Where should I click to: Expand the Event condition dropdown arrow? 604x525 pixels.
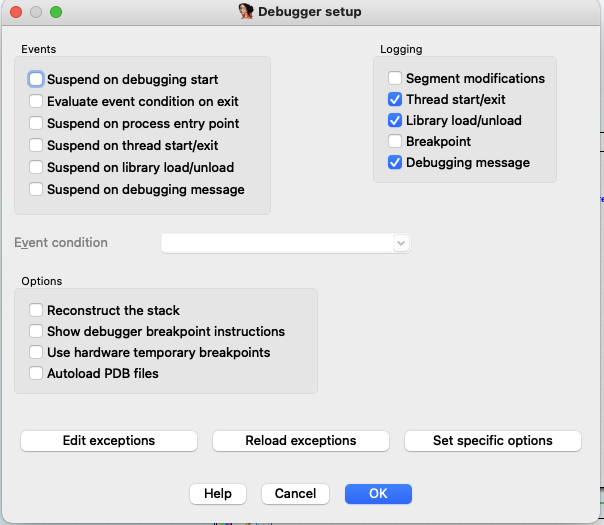coord(401,243)
